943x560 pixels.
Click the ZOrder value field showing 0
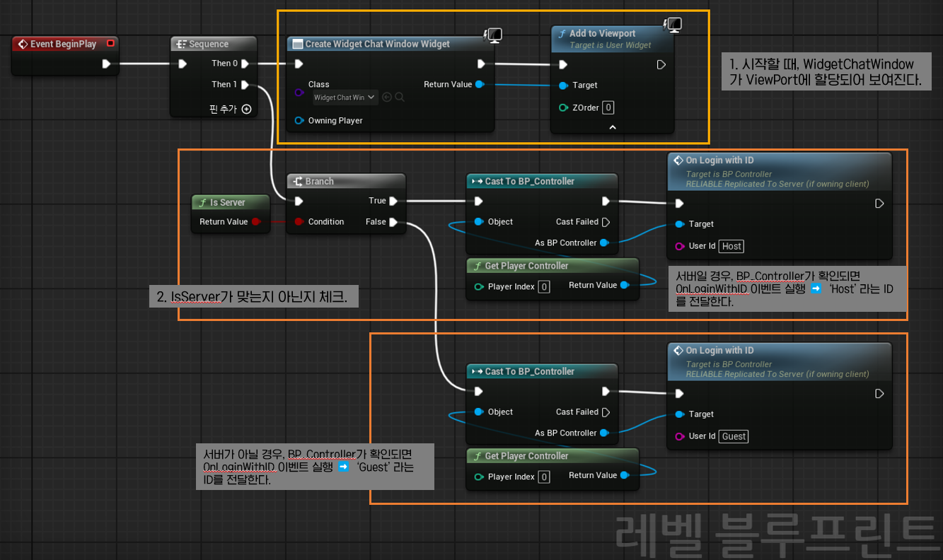(x=608, y=107)
